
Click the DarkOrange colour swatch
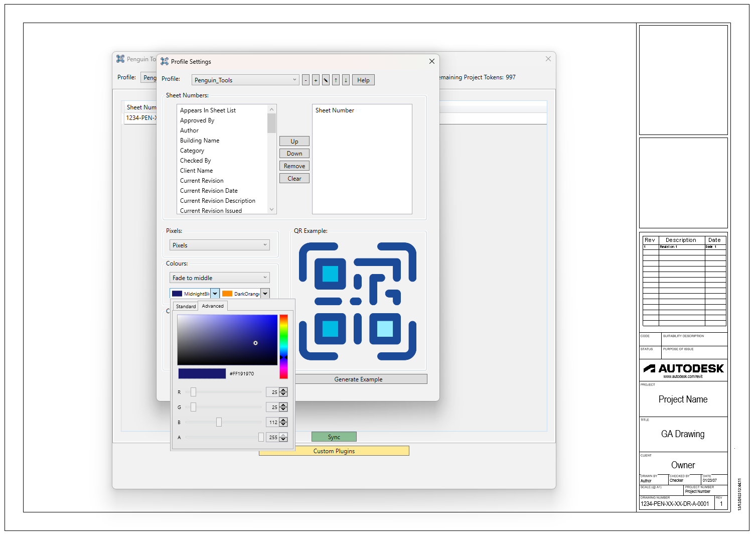pos(227,294)
